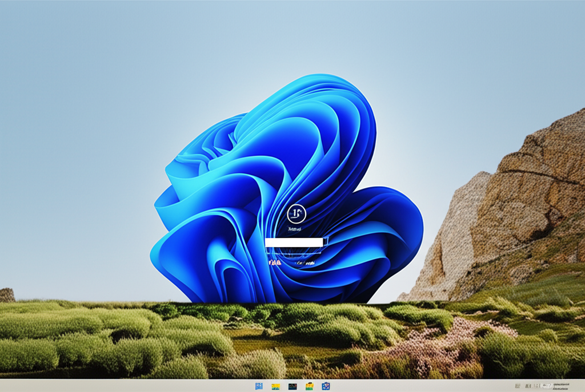Click the empty left area of the taskbar

(114, 386)
